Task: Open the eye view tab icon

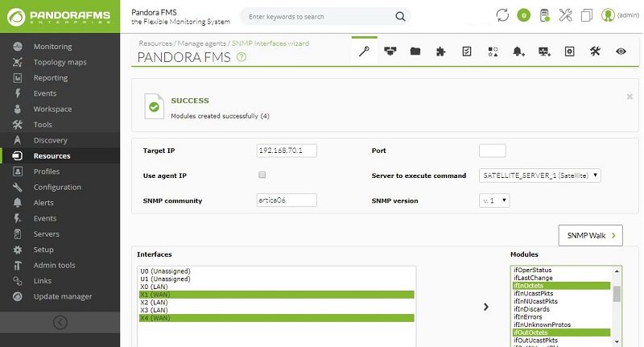Action: point(621,52)
